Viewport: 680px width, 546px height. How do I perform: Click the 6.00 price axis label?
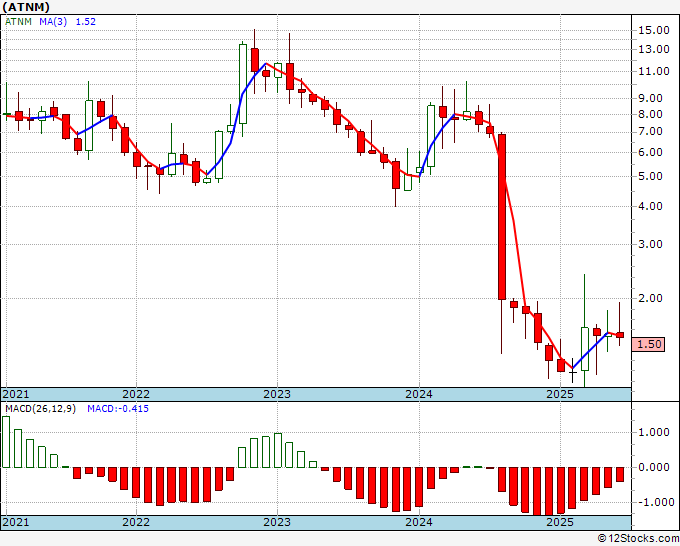point(651,153)
